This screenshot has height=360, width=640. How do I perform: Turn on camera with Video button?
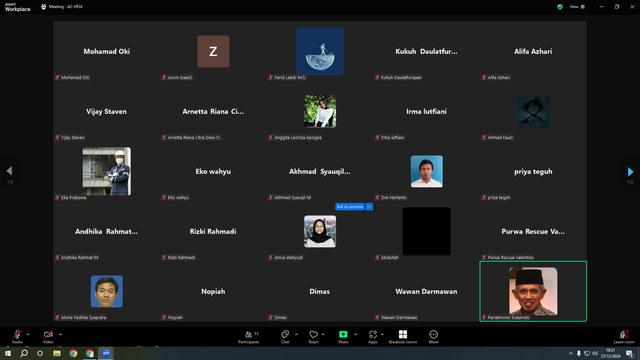(x=48, y=337)
